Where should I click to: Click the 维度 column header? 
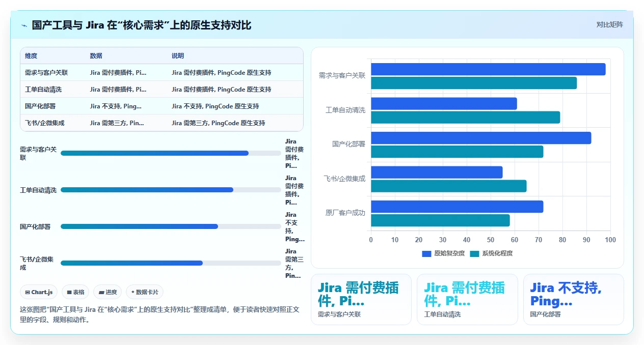click(x=31, y=56)
